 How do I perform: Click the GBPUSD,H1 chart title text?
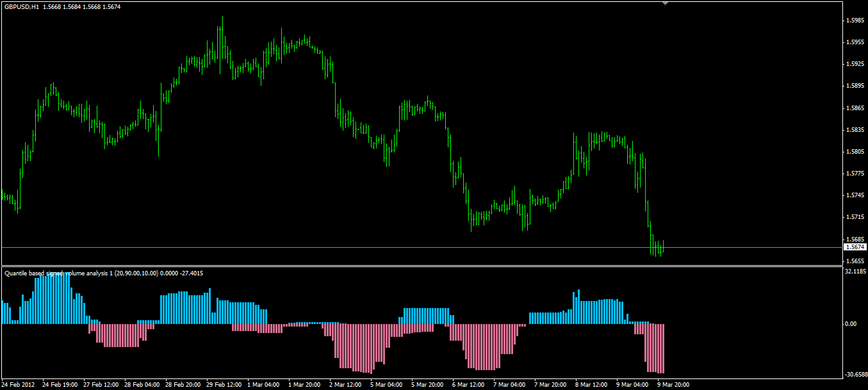[x=20, y=6]
